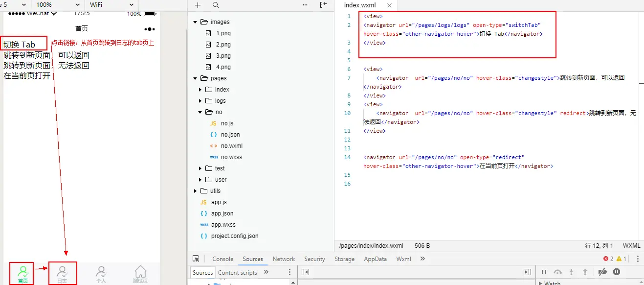Switch to the Security tab
Viewport: 644px width, 285px height.
pyautogui.click(x=314, y=259)
